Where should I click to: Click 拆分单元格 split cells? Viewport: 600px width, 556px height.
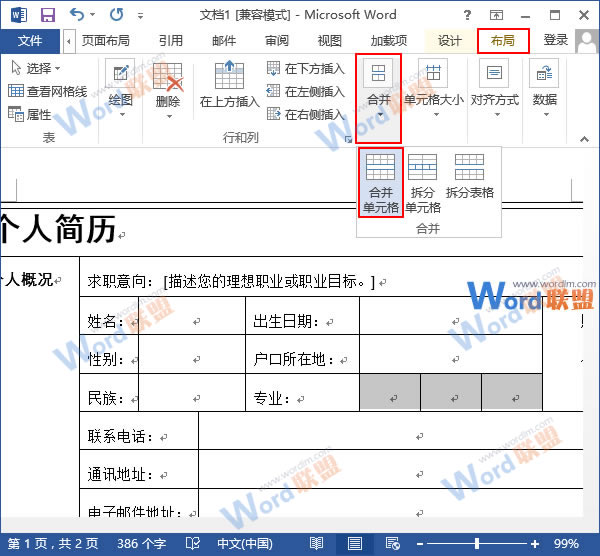[423, 183]
